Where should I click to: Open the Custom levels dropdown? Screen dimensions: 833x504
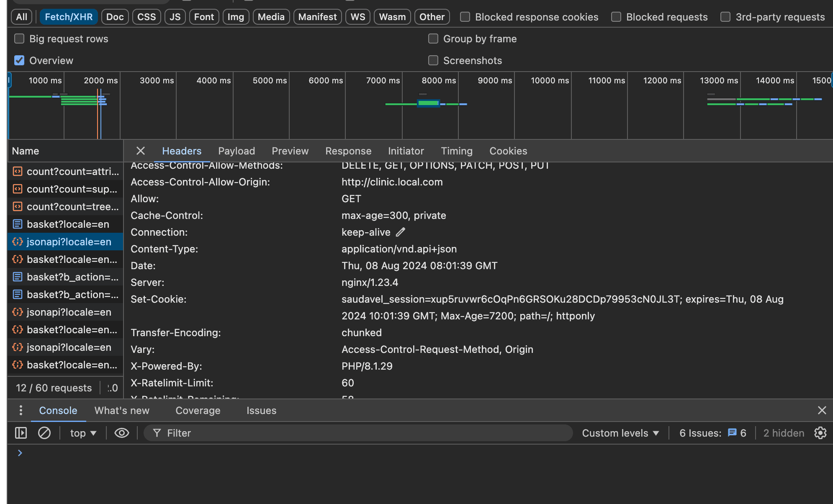click(x=620, y=433)
